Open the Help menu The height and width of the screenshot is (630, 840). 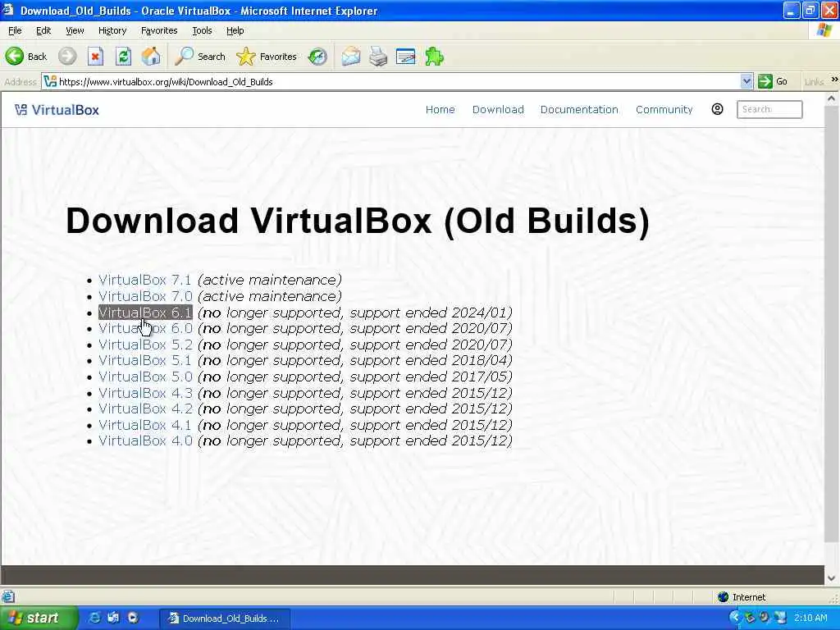pyautogui.click(x=235, y=30)
